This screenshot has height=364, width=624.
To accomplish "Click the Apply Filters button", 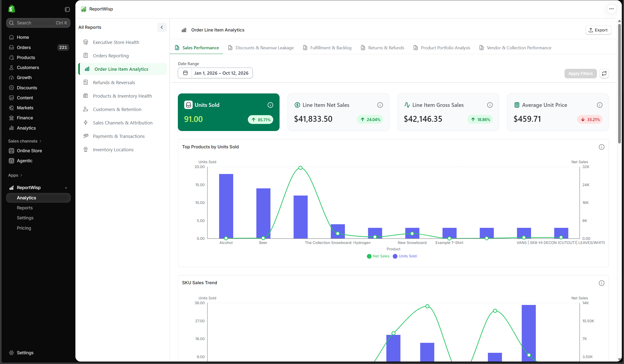I will tap(580, 73).
